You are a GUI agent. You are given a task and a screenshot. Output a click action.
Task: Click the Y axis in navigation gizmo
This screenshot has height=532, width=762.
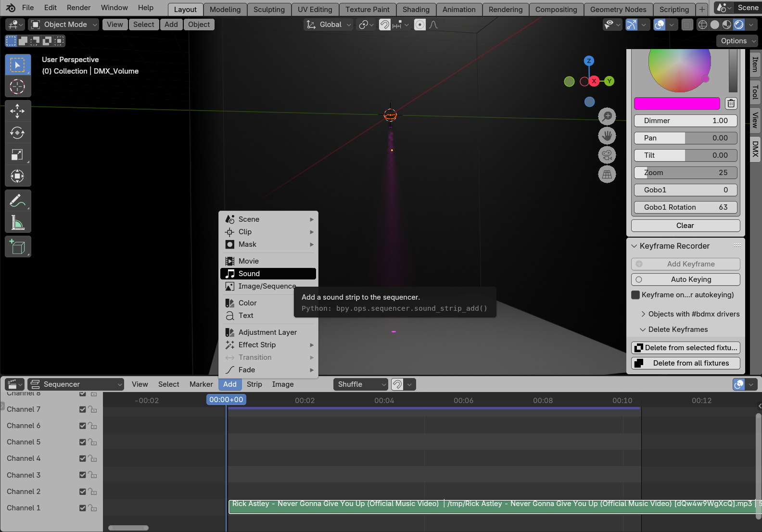pyautogui.click(x=610, y=81)
